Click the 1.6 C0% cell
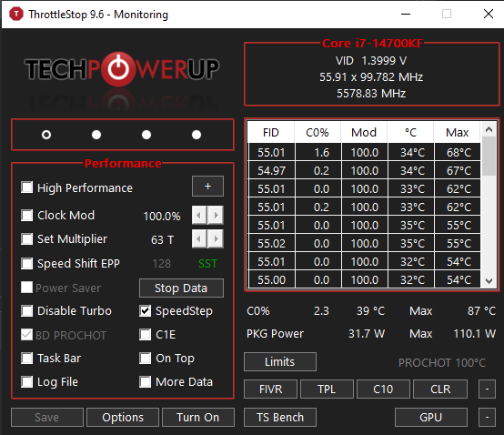Image resolution: width=504 pixels, height=435 pixels. 318,152
